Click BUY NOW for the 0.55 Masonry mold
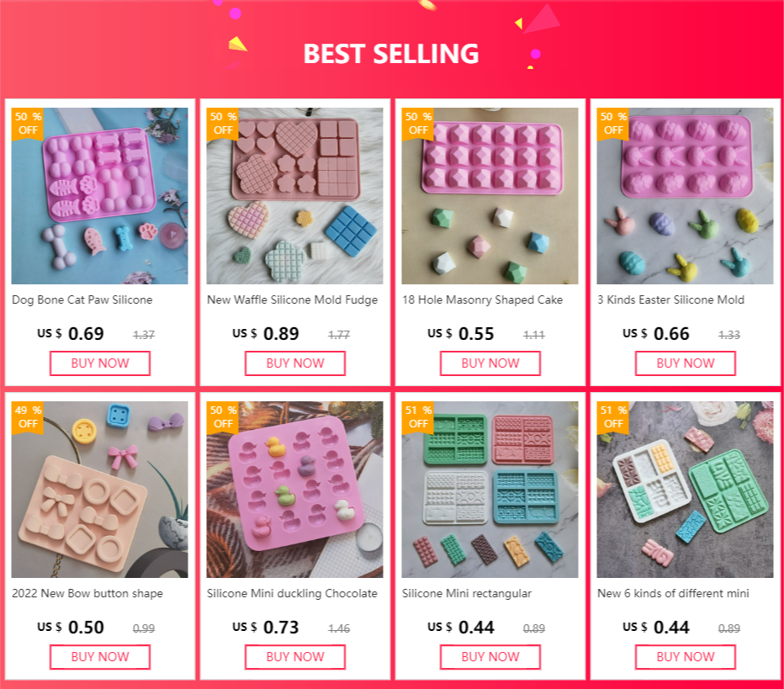Image resolution: width=784 pixels, height=689 pixels. (x=490, y=363)
